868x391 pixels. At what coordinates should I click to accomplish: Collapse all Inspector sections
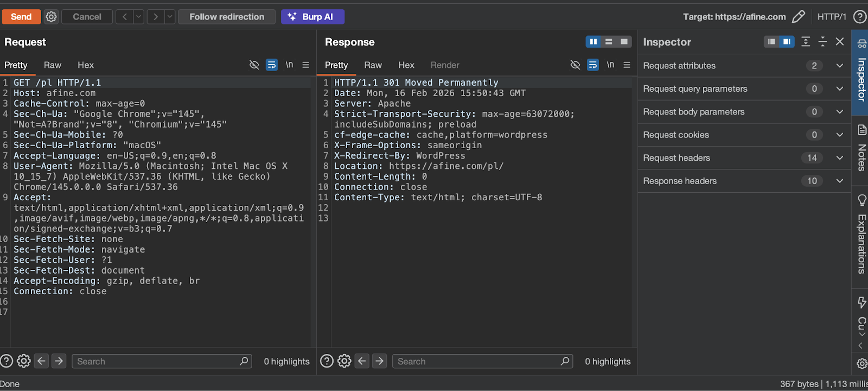click(823, 42)
